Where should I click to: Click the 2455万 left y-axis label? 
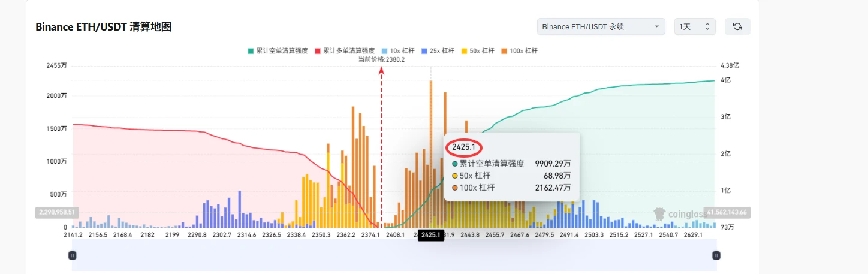57,65
